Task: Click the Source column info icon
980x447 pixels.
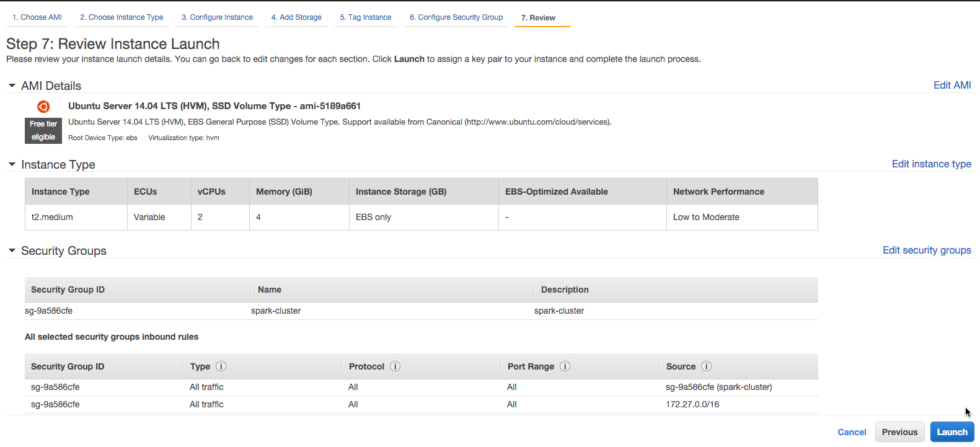Action: coord(706,366)
